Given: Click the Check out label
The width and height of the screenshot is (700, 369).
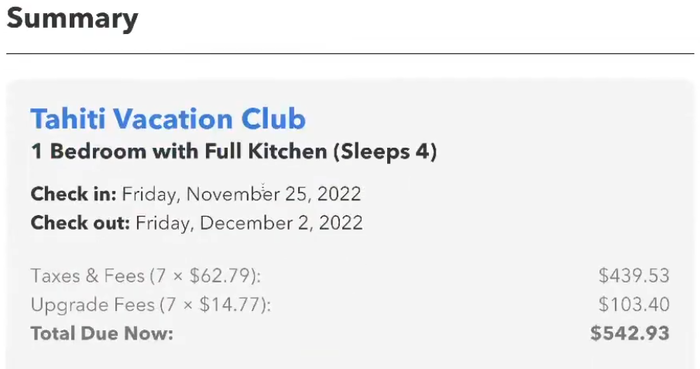Looking at the screenshot, I should (80, 223).
